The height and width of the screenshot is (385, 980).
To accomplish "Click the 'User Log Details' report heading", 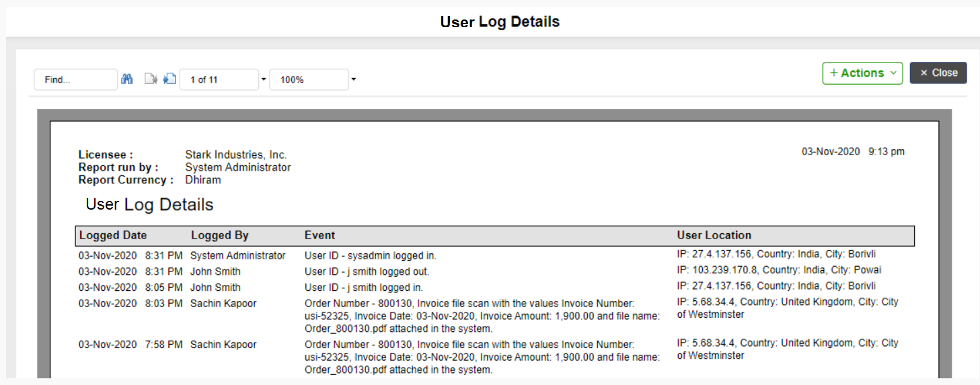I will [x=149, y=204].
